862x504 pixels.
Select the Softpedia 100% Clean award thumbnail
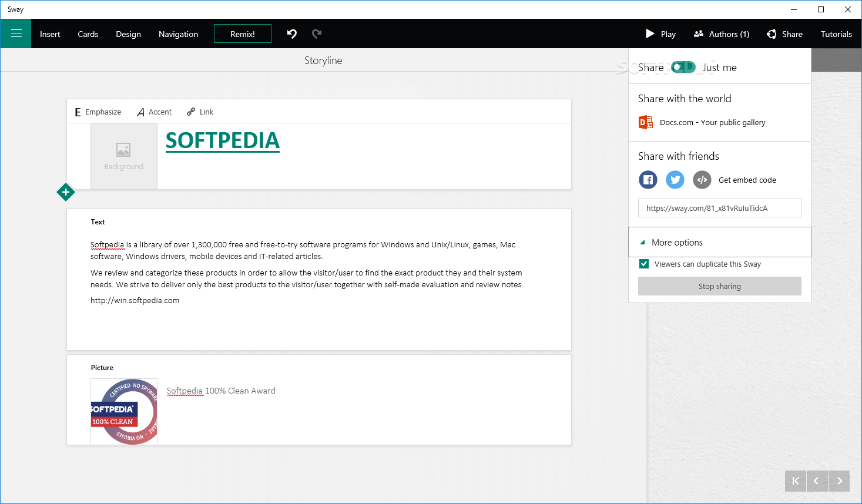[x=124, y=411]
